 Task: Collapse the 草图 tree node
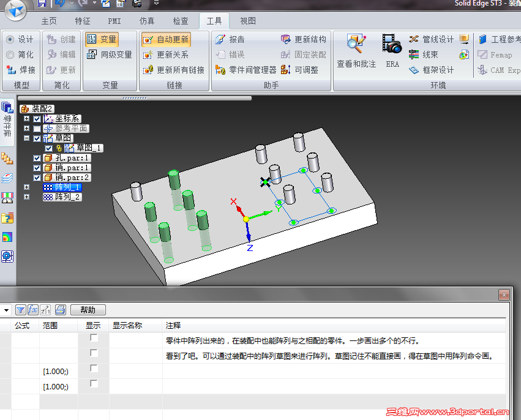tap(26, 138)
